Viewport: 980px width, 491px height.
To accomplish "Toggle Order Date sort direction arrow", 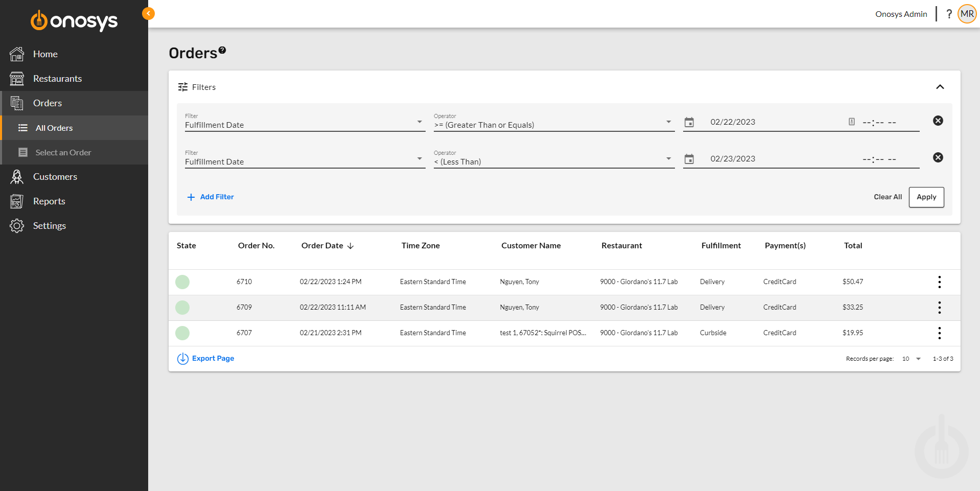I will [x=351, y=246].
